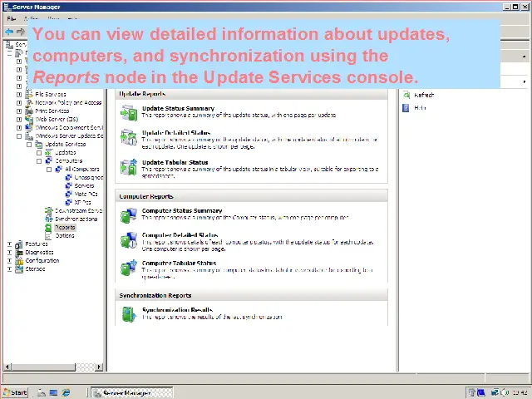Screen dimensions: 532x399
Task: Expand the Web Server (IIS) node
Action: [x=19, y=120]
